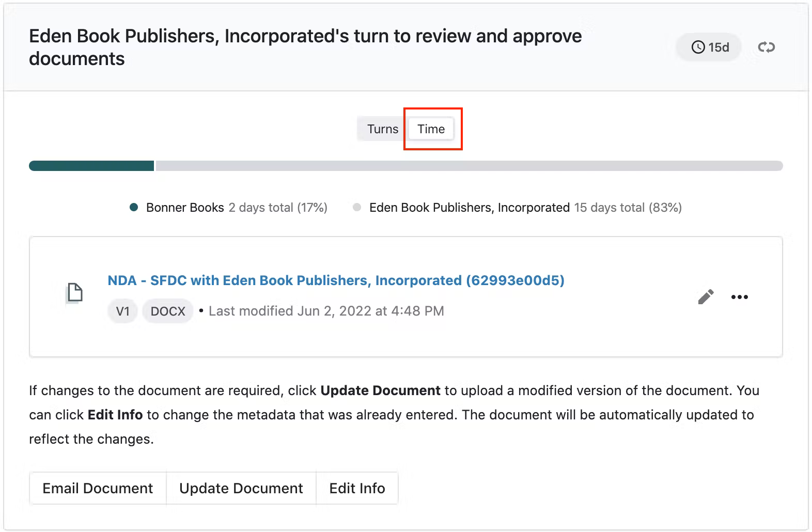Switch to the Turns view
Screen dimensions: 812x532
click(382, 129)
